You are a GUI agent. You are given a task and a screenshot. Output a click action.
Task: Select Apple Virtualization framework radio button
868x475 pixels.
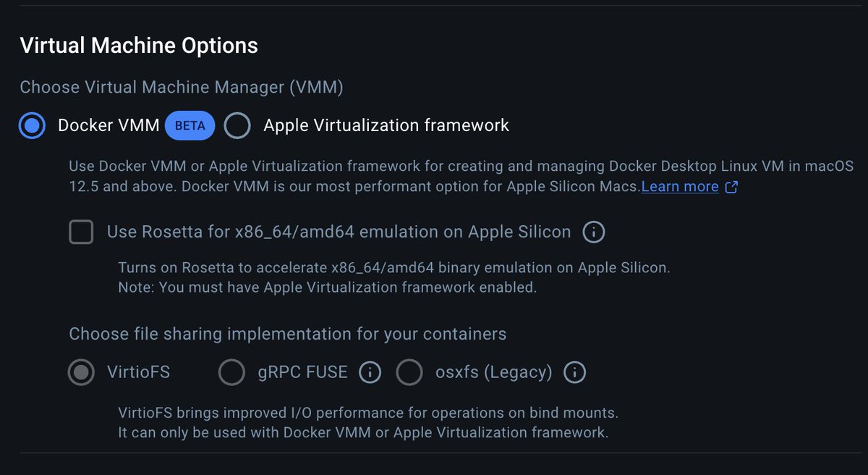[237, 126]
